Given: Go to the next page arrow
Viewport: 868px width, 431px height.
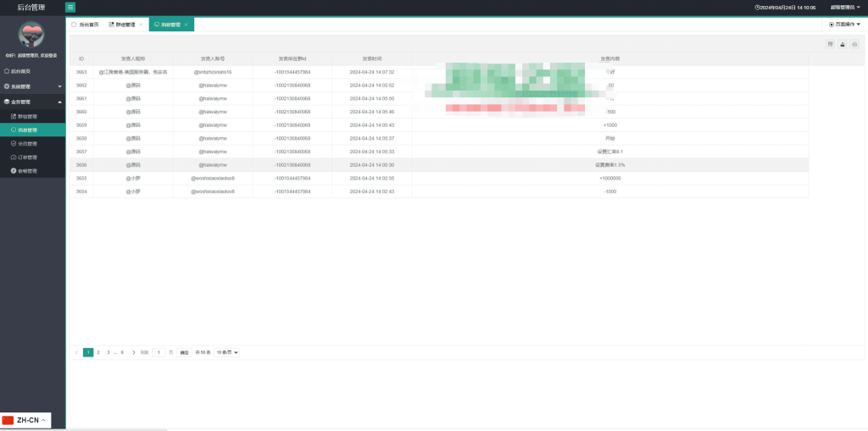Looking at the screenshot, I should point(134,352).
